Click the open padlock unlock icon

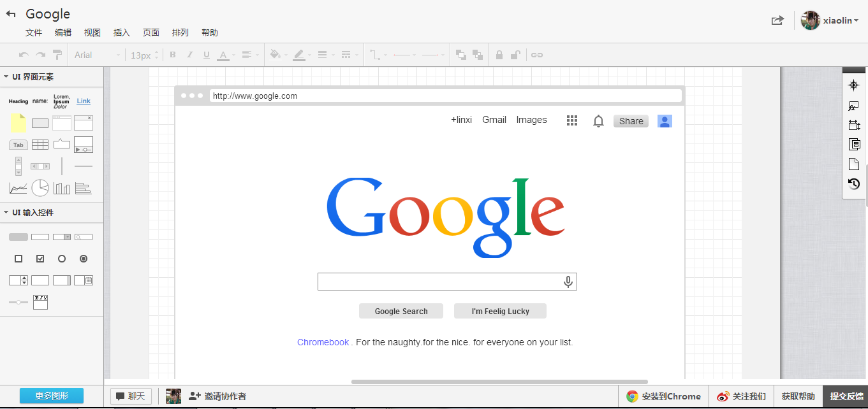[516, 55]
